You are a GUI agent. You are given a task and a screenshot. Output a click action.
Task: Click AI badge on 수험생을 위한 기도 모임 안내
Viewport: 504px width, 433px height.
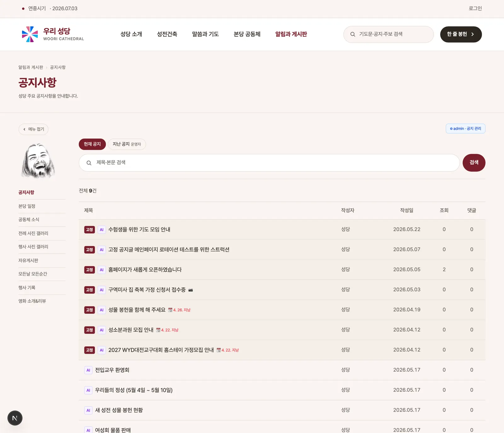(x=101, y=230)
